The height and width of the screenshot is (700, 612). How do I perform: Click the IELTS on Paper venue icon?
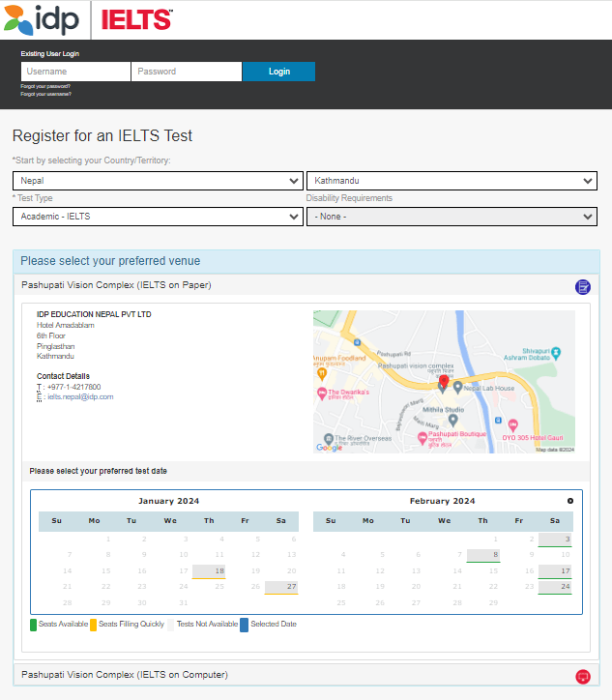[x=583, y=286]
